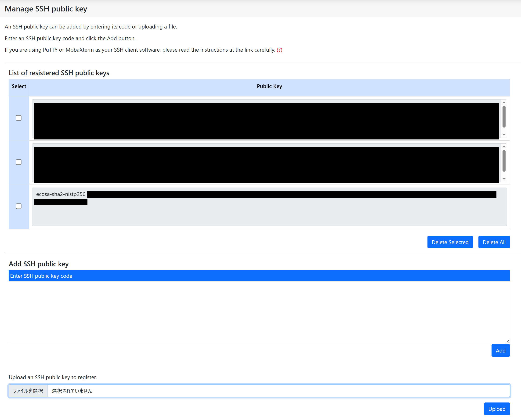
Task: Select the ecdsa-sha2-nistp256 key checkbox
Action: [x=19, y=206]
